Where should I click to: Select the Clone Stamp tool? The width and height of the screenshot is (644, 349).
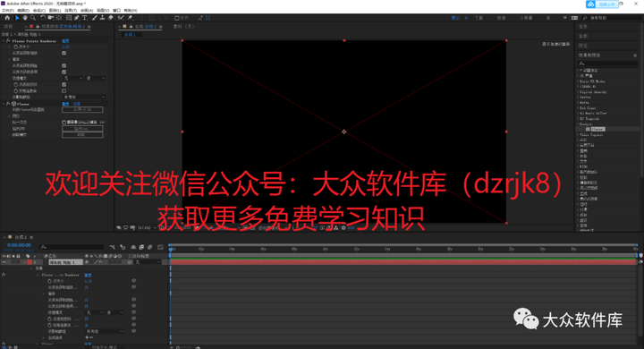102,18
